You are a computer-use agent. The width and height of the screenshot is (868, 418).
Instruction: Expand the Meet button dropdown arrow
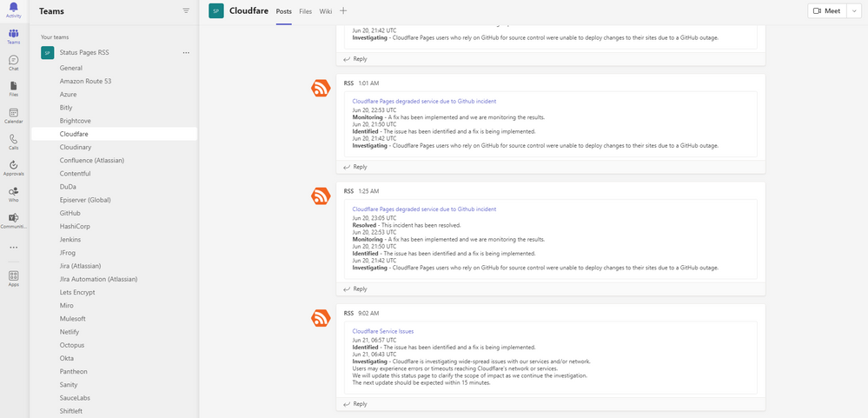(x=855, y=10)
